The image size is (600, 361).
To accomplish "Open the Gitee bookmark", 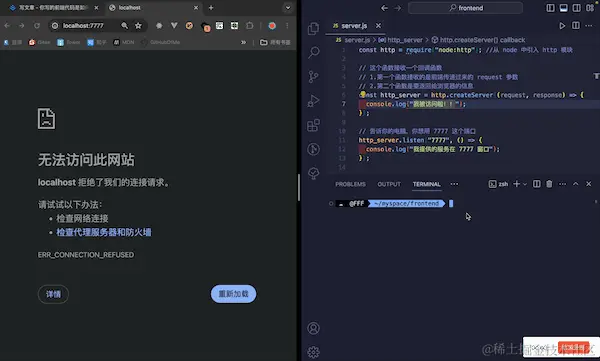I will click(39, 42).
